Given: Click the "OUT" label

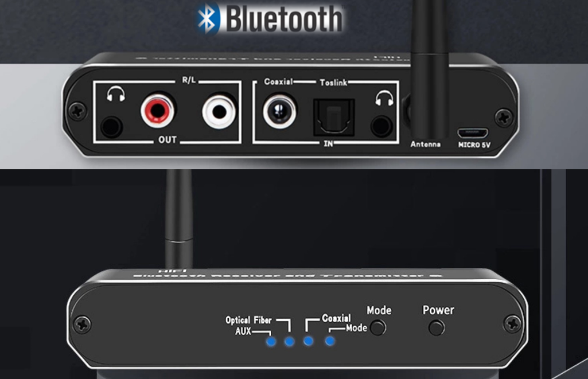Looking at the screenshot, I should pyautogui.click(x=168, y=140).
